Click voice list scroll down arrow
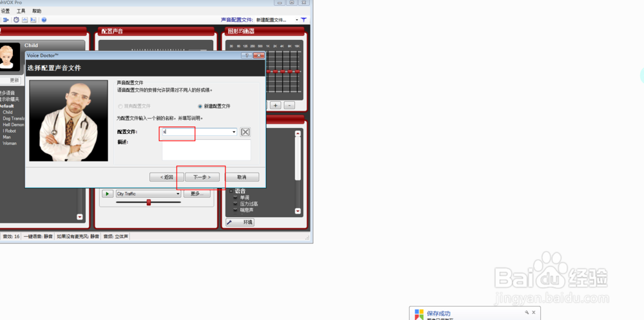The image size is (644, 320). tap(80, 217)
